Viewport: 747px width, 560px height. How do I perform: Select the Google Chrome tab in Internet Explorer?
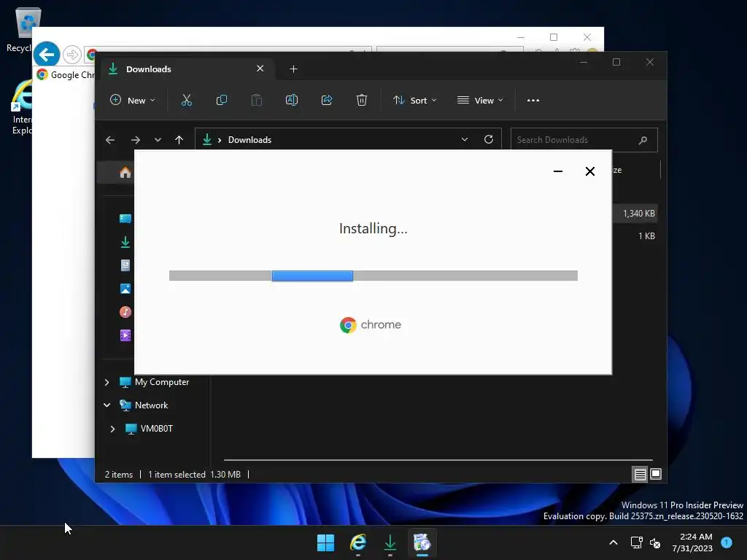tap(66, 75)
